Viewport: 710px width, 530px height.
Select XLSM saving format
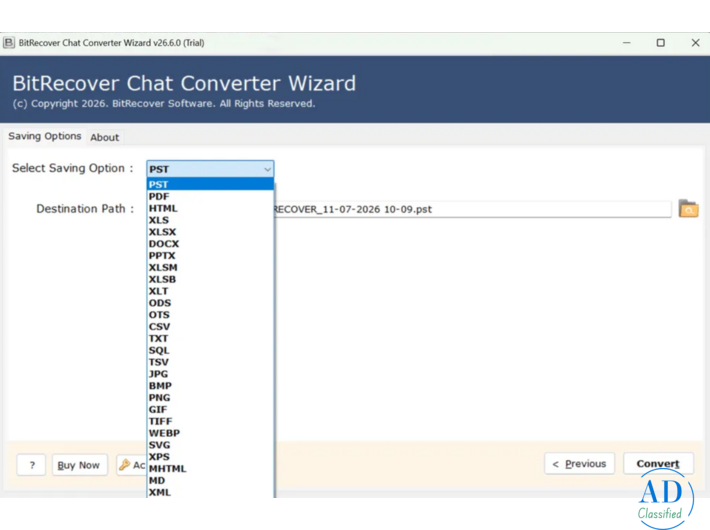210,267
